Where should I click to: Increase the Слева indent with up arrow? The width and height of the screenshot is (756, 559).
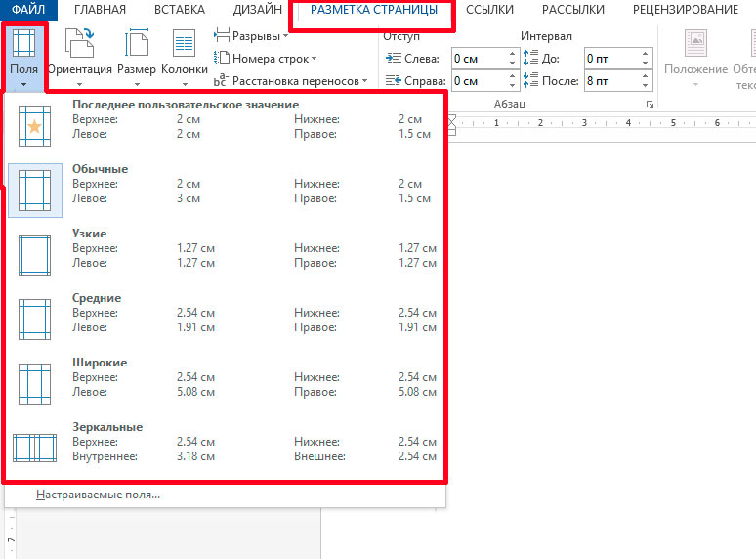click(512, 54)
